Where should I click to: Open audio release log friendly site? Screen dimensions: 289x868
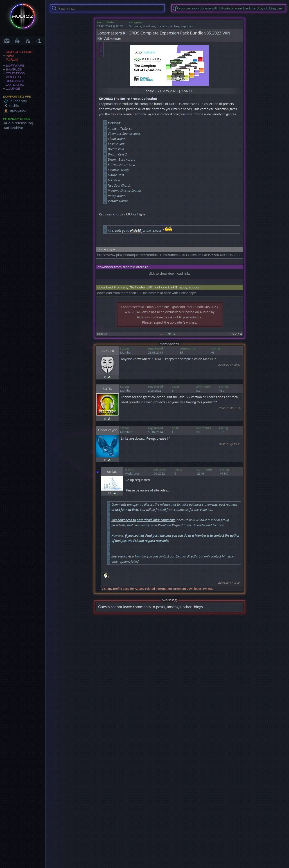pos(18,123)
